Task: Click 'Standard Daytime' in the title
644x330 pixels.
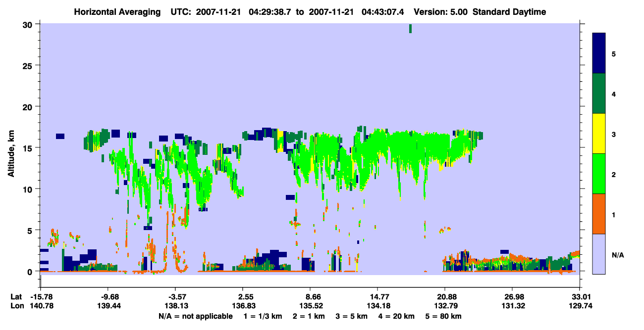Action: [509, 12]
